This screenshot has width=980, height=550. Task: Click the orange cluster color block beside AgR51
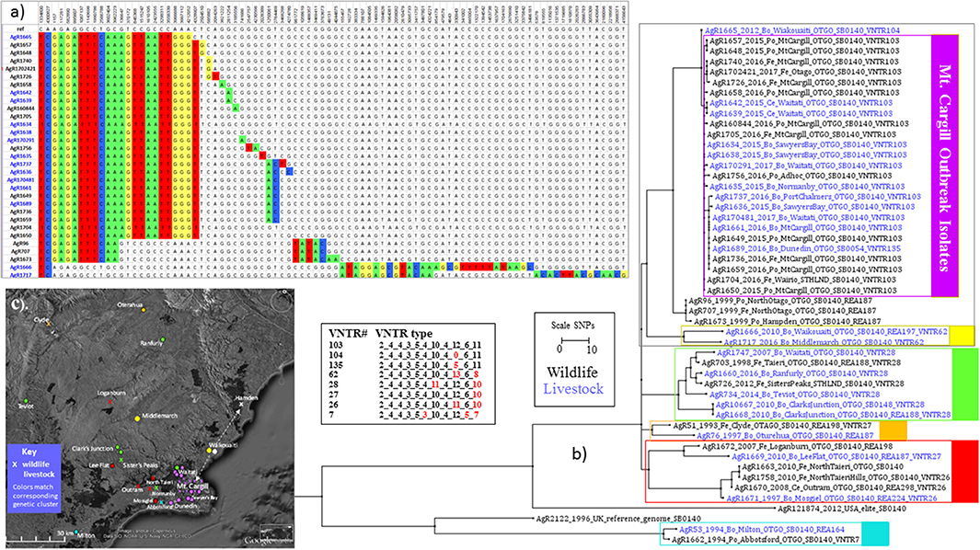[x=894, y=430]
